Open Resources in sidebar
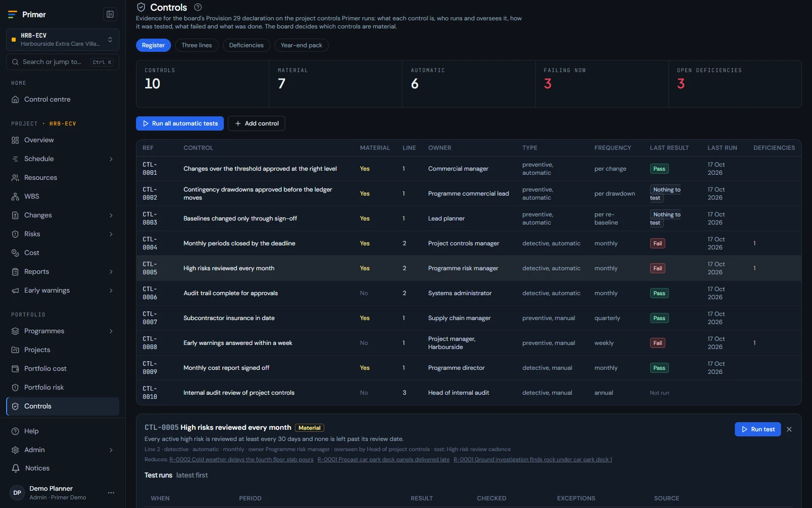Screen dimensions: 812x508 pos(62,178)
